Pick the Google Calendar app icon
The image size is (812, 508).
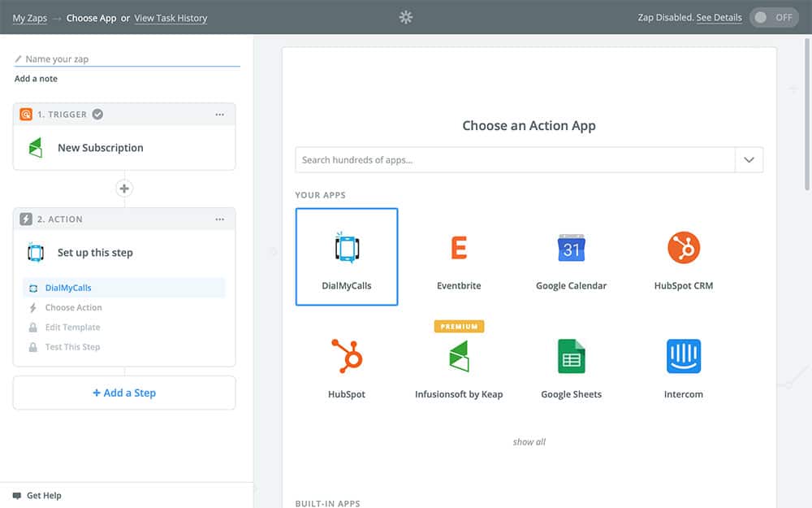pyautogui.click(x=571, y=249)
